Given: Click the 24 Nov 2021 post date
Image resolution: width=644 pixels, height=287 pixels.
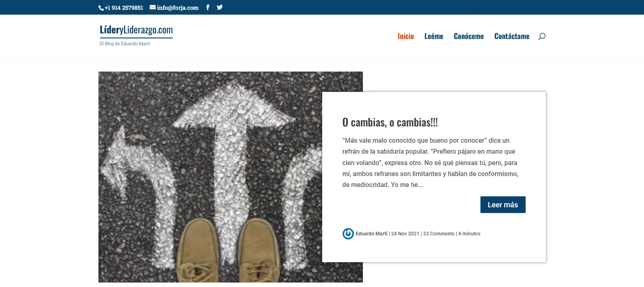Looking at the screenshot, I should (405, 234).
